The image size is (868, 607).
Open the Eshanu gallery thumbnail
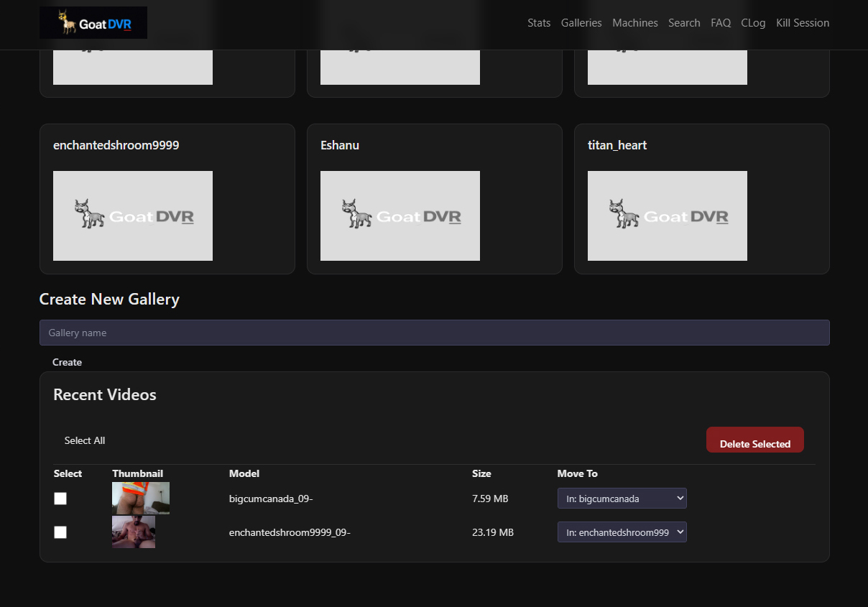tap(400, 216)
